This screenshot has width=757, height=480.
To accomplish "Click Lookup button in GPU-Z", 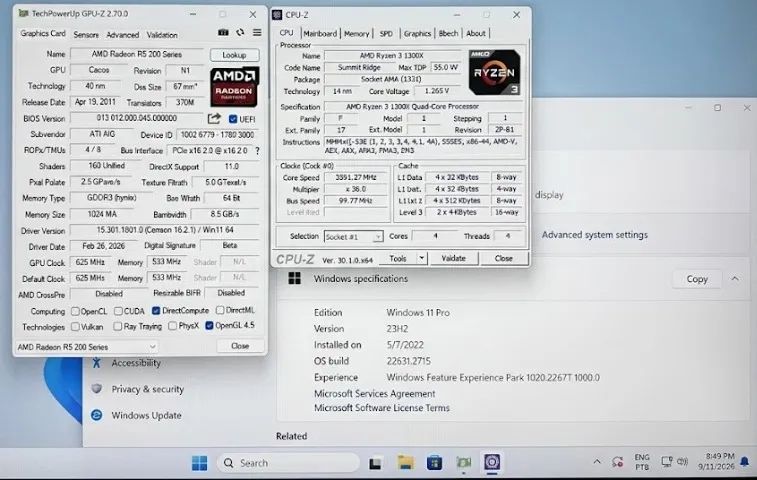I will 234,55.
